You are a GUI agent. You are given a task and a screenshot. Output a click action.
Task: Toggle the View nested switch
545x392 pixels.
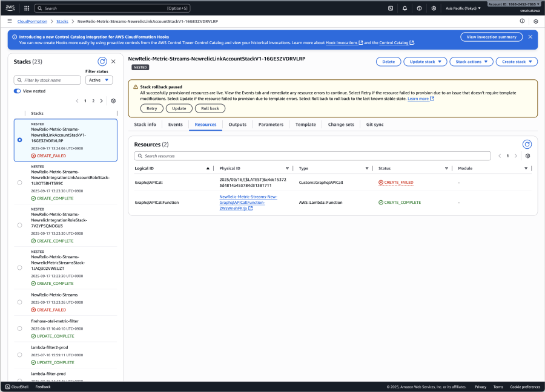coord(17,91)
